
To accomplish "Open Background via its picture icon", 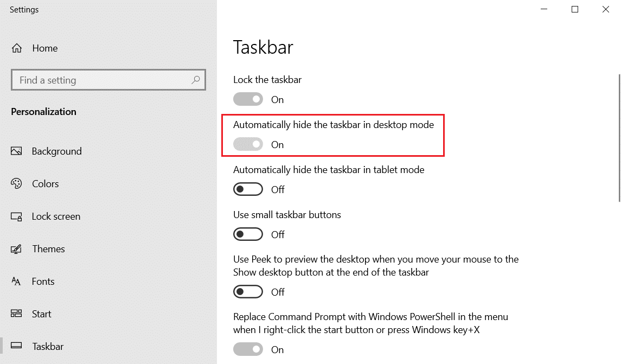I will point(16,151).
